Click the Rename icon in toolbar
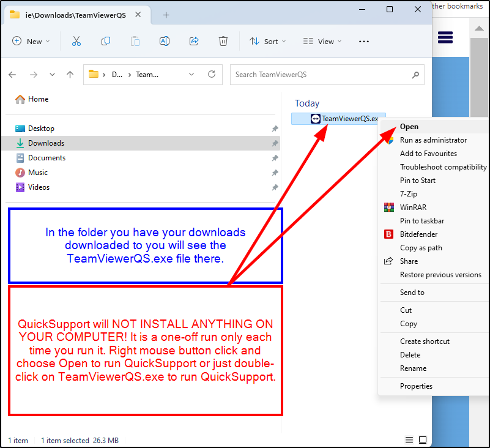 click(x=165, y=41)
